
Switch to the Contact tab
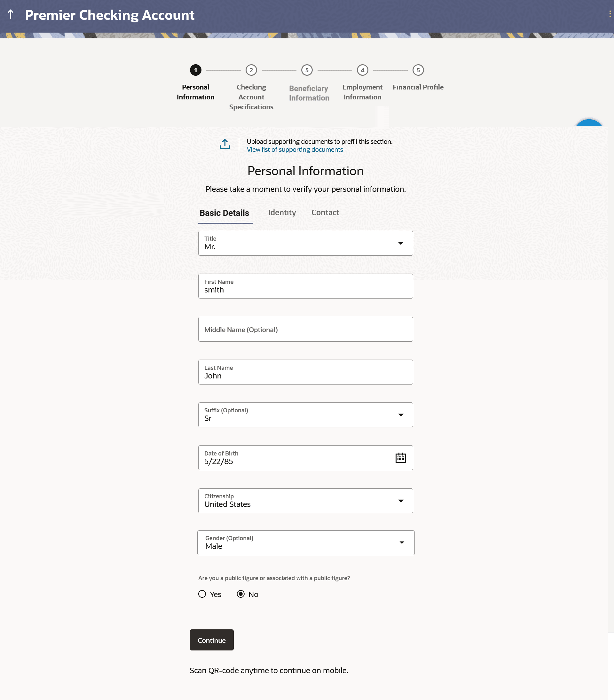point(325,212)
